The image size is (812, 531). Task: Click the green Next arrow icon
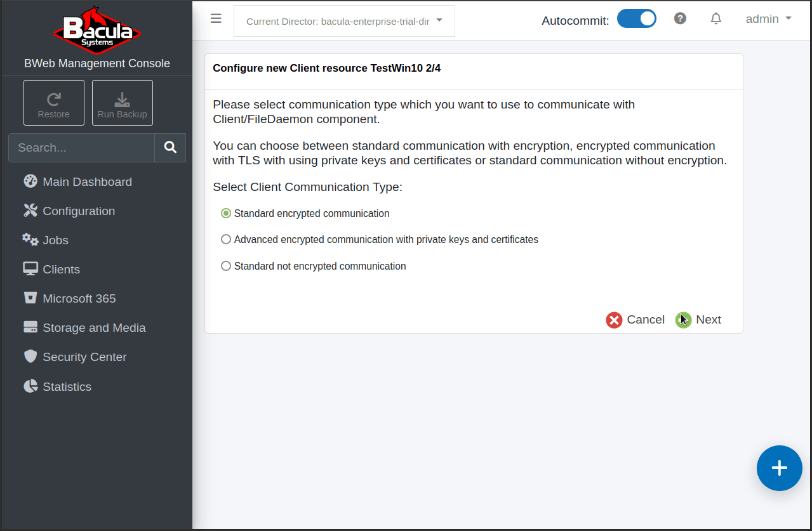683,320
